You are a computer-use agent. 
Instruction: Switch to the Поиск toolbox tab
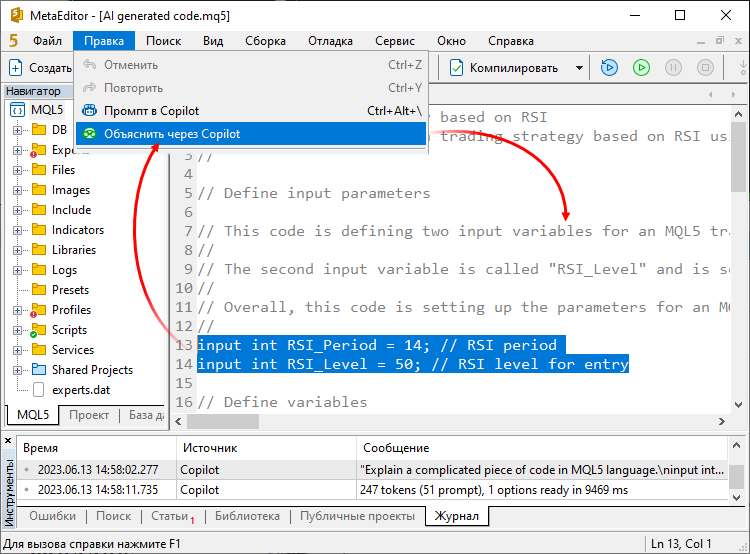[x=113, y=516]
